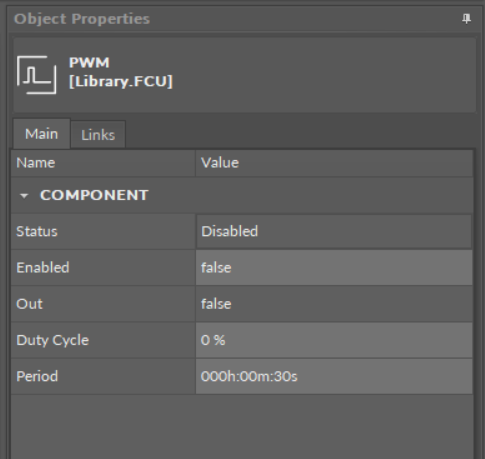485x459 pixels.
Task: Select the Duty Cycle property label
Action: point(52,340)
